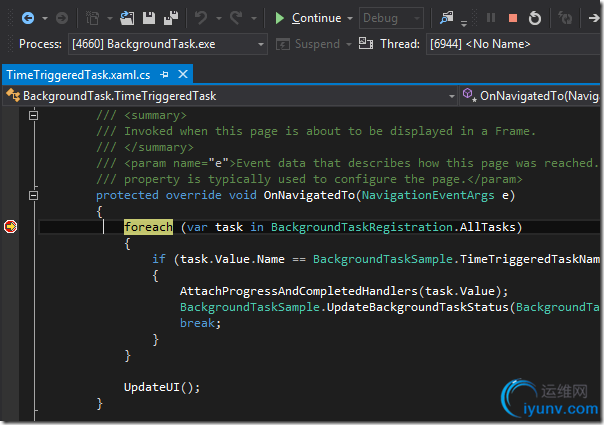Viewport: 604px width, 425px height.
Task: Click UpdateBackgroundTaskStatus in the code
Action: (418, 307)
